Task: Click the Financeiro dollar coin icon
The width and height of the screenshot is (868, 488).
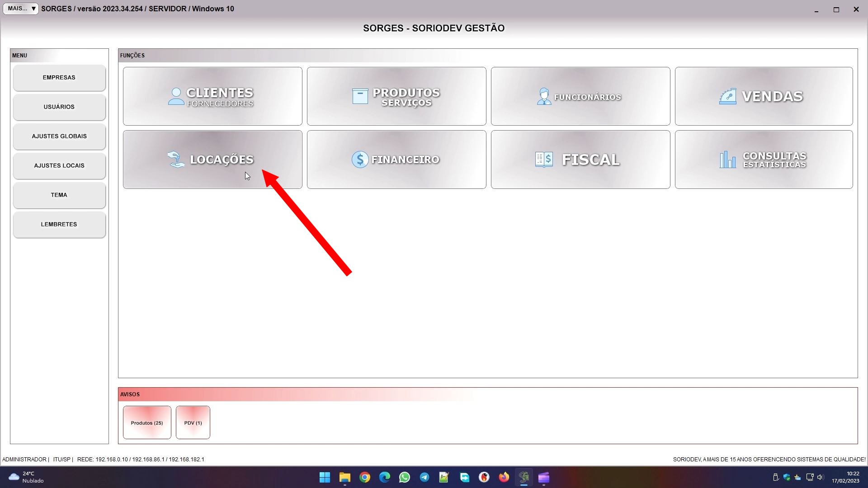Action: [x=360, y=160]
